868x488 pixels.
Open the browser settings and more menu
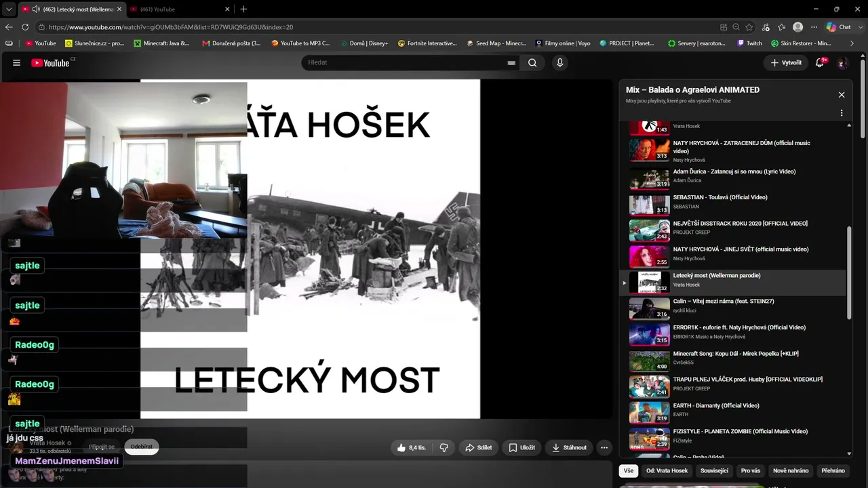click(813, 27)
